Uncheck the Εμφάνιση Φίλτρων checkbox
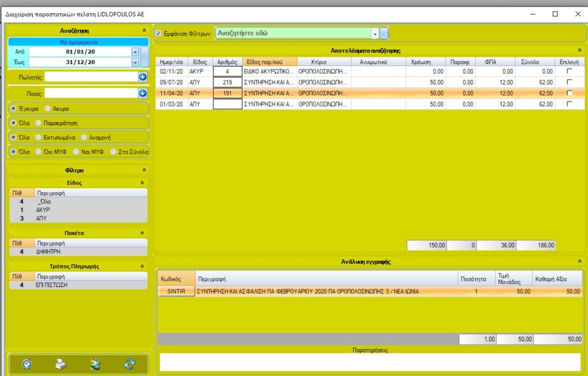 pos(159,33)
